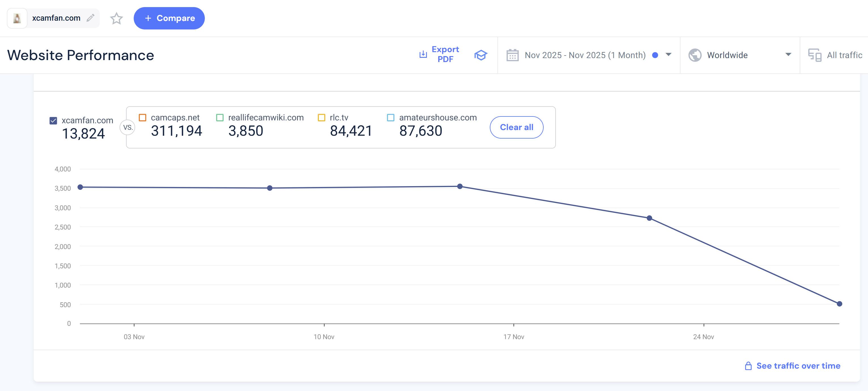Expand the Nov 2025 date range dropdown

pyautogui.click(x=669, y=55)
